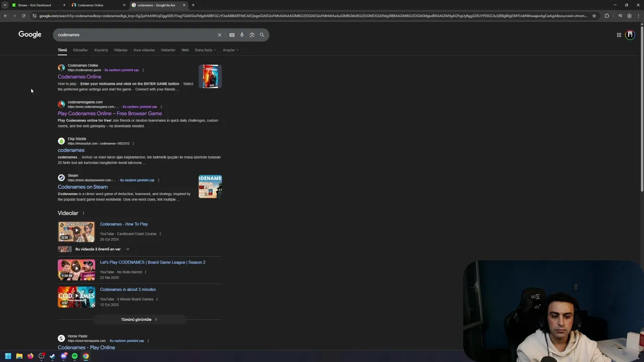Open the Chrome extensions puzzle icon

[x=607, y=16]
